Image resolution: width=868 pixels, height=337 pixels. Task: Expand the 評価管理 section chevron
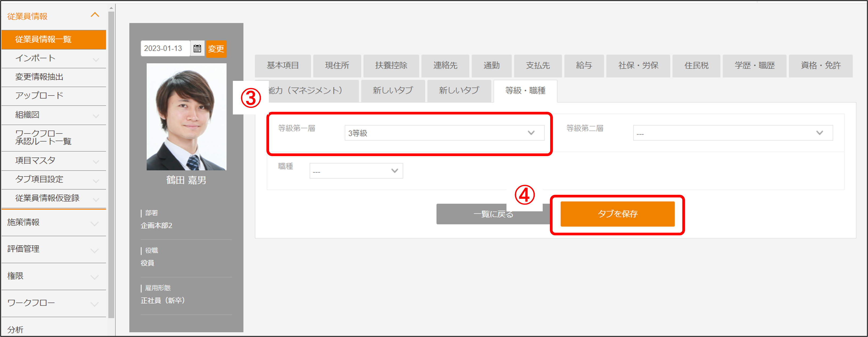[x=95, y=250]
